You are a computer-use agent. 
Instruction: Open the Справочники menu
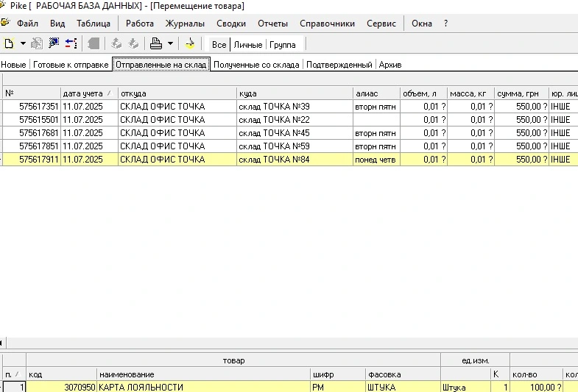pos(327,24)
